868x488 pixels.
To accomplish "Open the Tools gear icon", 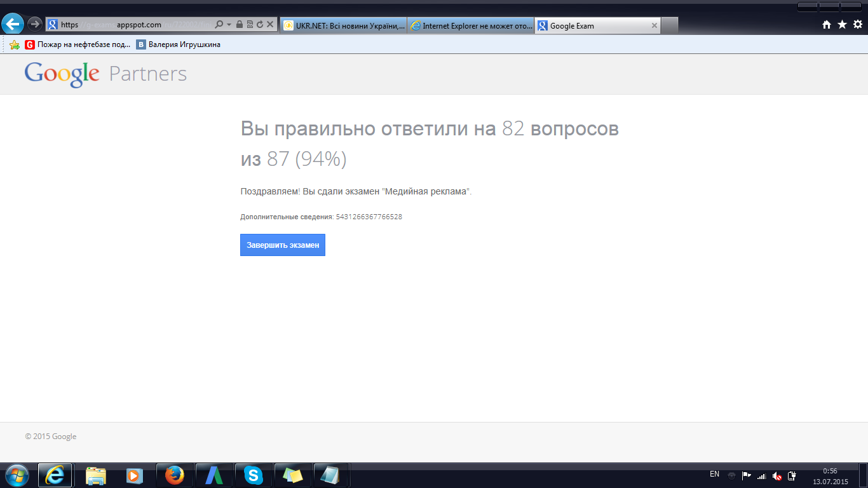I will [858, 24].
